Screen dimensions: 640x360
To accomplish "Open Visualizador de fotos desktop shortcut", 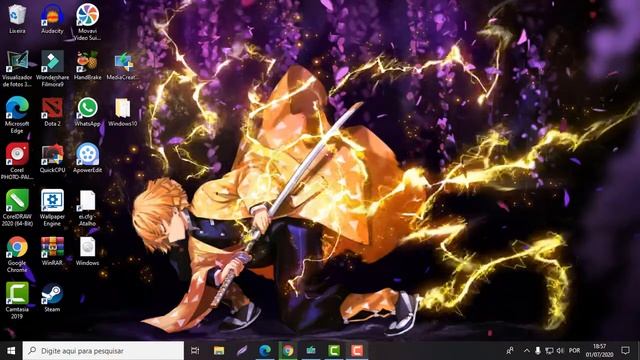I will point(17,69).
